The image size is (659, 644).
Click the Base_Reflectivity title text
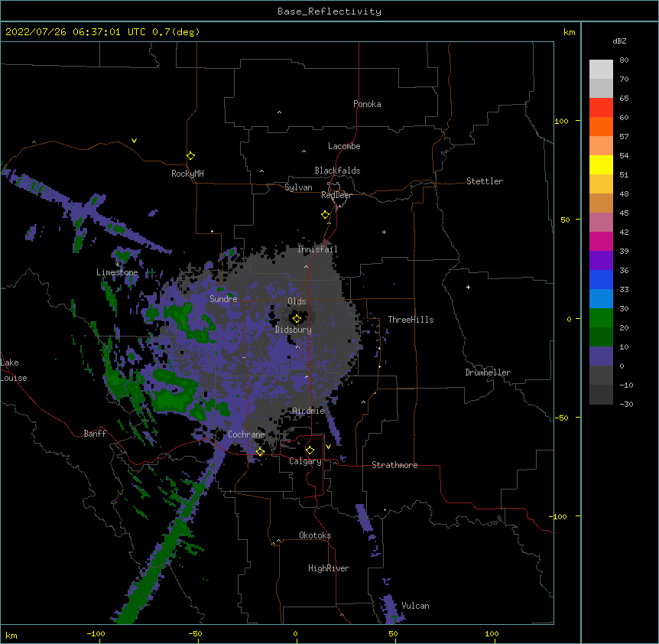(329, 11)
